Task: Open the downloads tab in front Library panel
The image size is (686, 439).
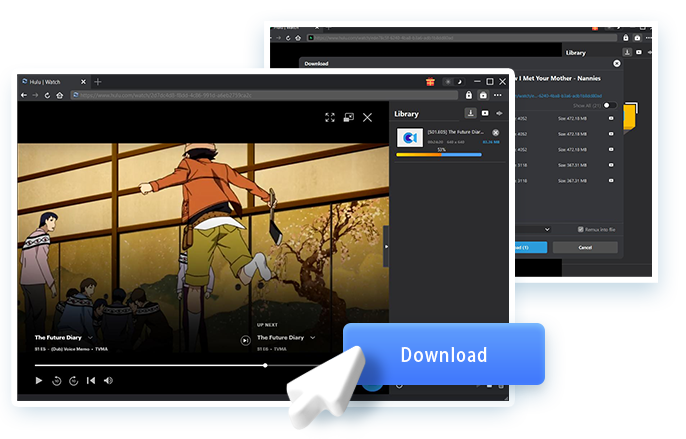Action: pos(471,113)
